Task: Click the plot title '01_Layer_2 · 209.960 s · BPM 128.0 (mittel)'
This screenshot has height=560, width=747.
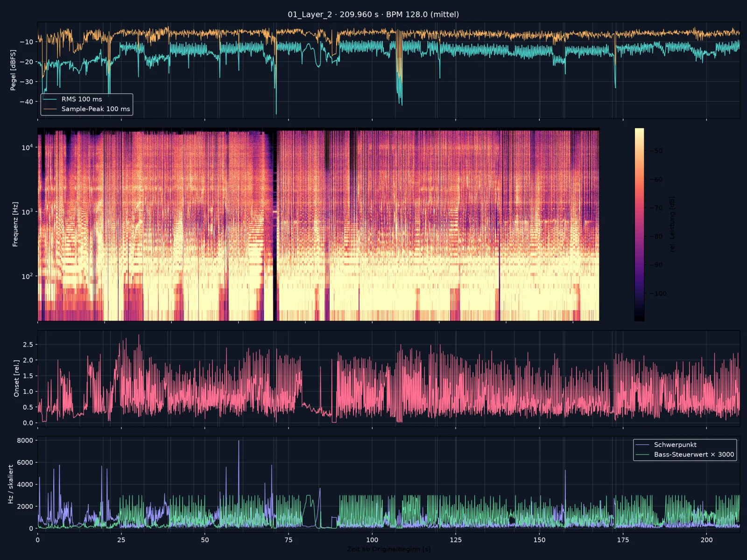Action: pyautogui.click(x=373, y=14)
